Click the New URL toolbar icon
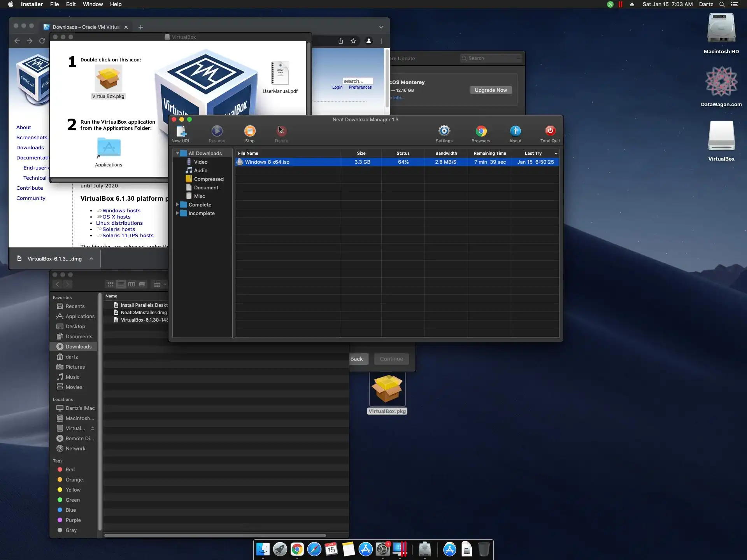Image resolution: width=747 pixels, height=560 pixels. [x=181, y=131]
